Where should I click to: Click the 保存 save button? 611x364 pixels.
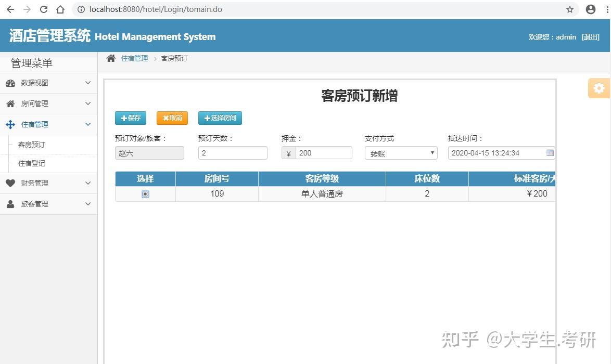(131, 118)
